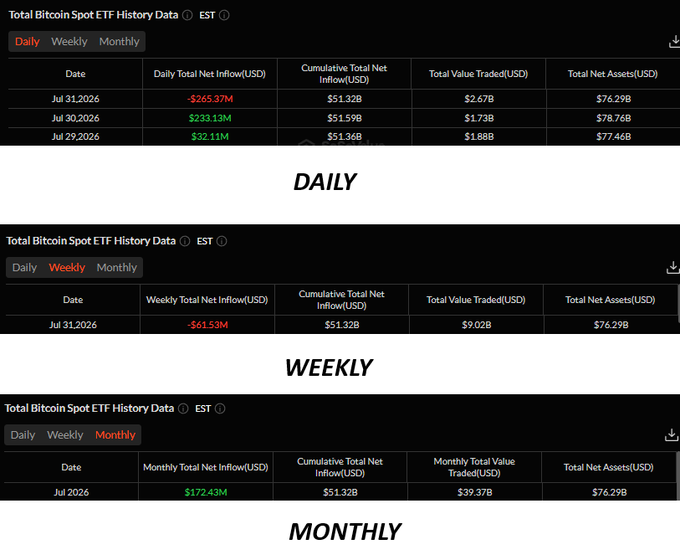Switch to Monthly tab in the middle panel
Viewport: 680px width, 560px height.
click(x=117, y=268)
